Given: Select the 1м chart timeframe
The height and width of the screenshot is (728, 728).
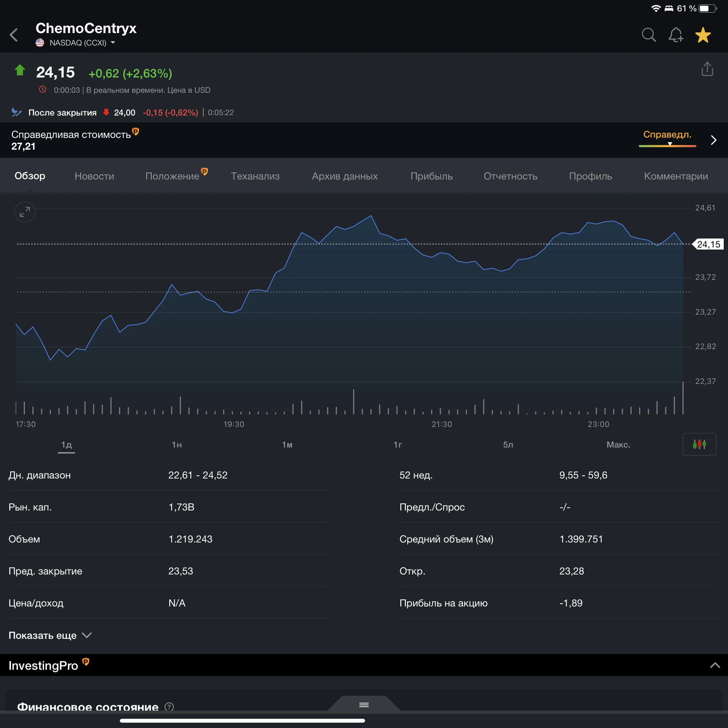Looking at the screenshot, I should click(x=287, y=445).
